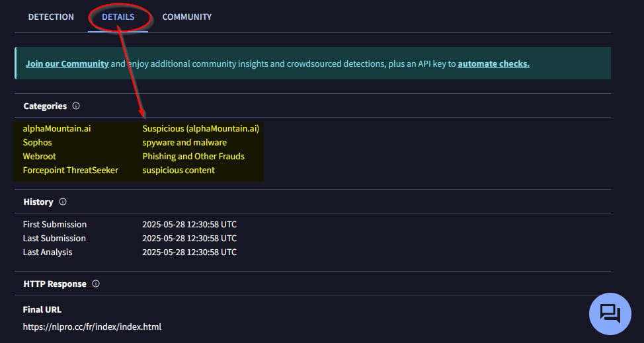Click the First Submission timestamp value

pyautogui.click(x=189, y=225)
